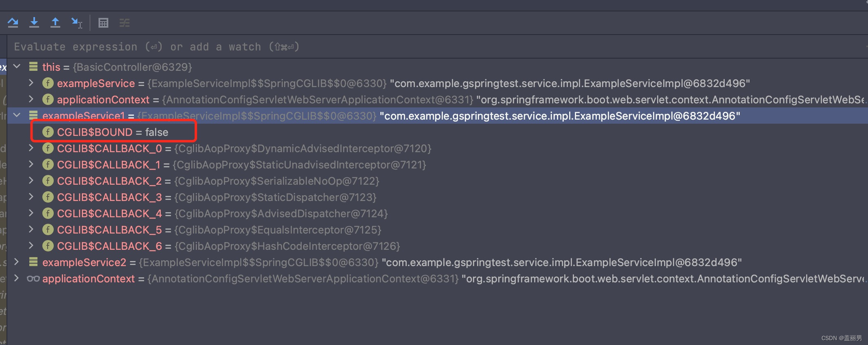Expand the CGLIB$CALLBACK_1 node
This screenshot has width=868, height=345.
click(x=31, y=164)
